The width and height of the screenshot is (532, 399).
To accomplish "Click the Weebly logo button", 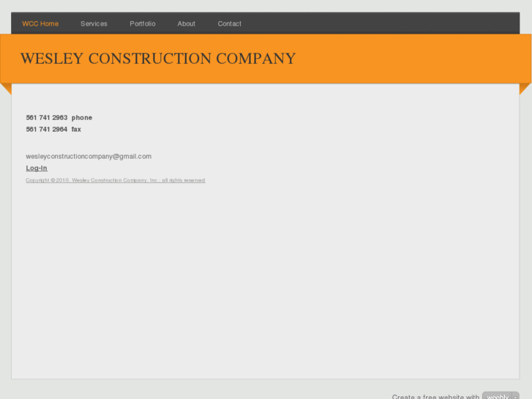I will coord(501,395).
